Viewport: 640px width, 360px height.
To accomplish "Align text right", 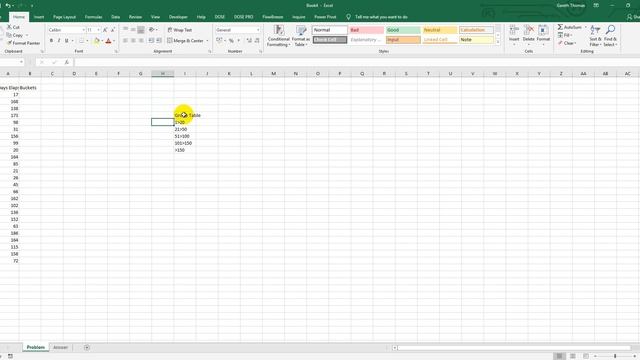I will 141,41.
